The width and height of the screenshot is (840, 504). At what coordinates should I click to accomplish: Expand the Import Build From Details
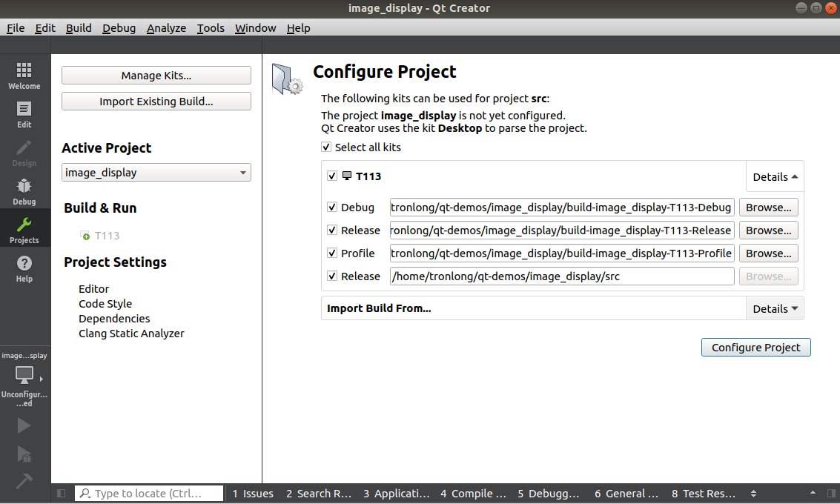[775, 308]
